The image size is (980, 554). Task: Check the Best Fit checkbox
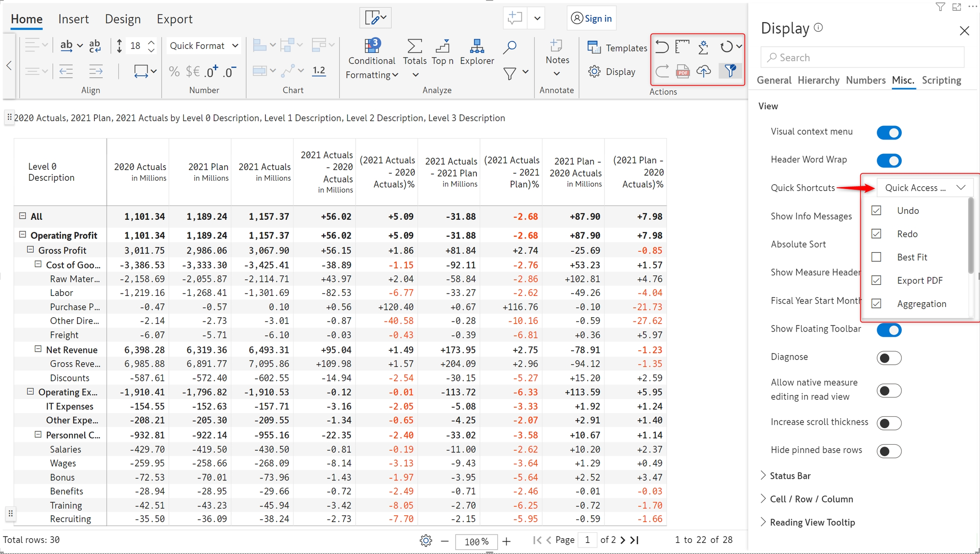tap(876, 257)
